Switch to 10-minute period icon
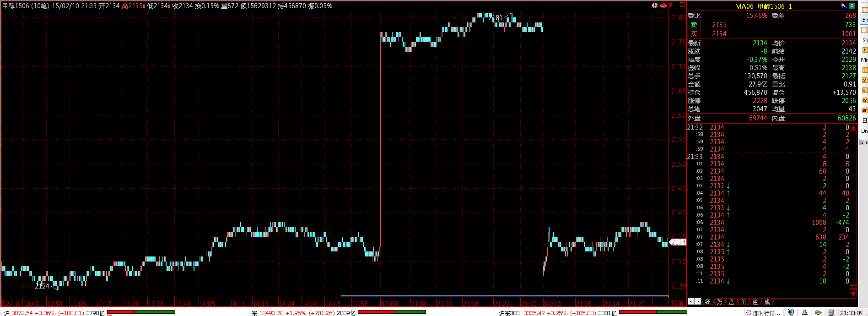The width and height of the screenshot is (868, 316). tap(865, 90)
